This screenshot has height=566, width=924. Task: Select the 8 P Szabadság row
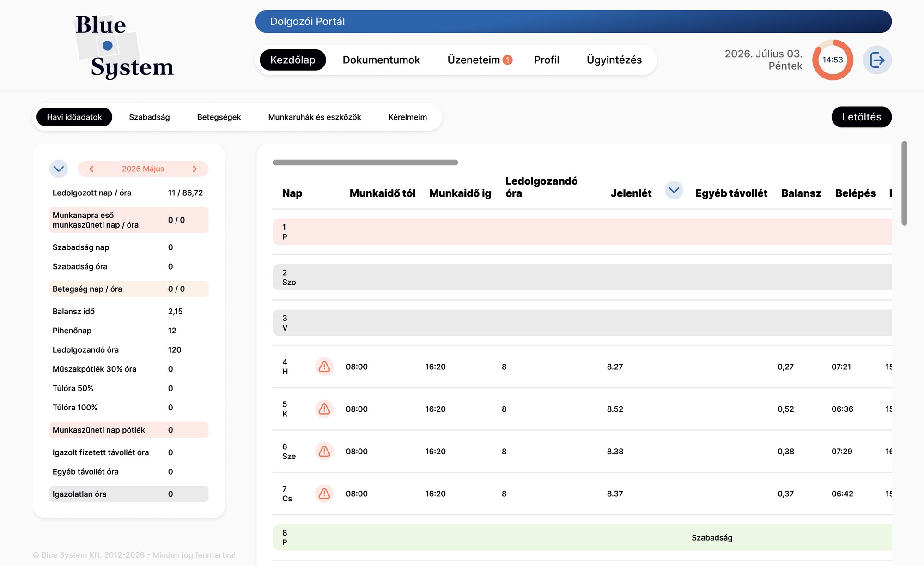[582, 537]
